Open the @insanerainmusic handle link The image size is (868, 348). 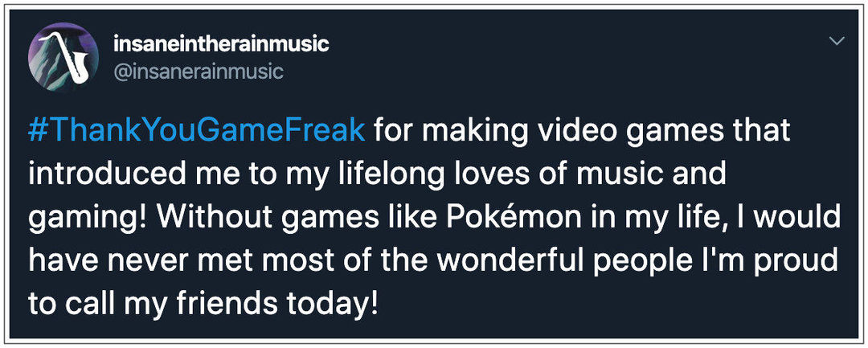tap(199, 72)
